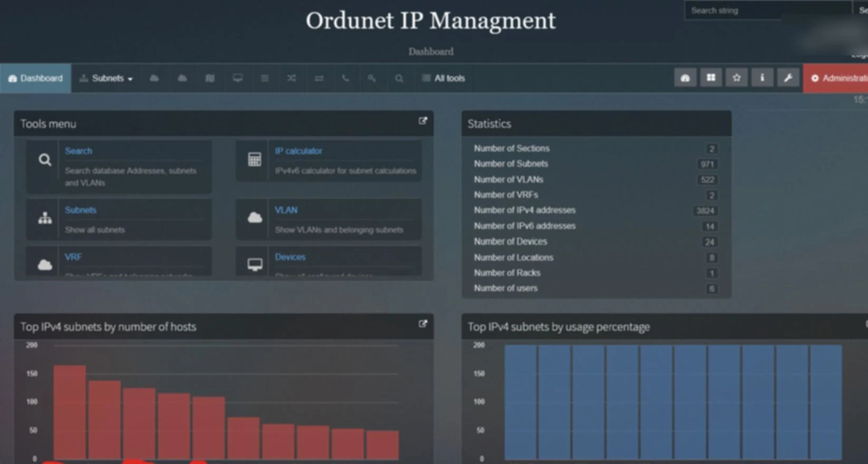Click the 'Number of IPv6 addresses' label

point(525,226)
